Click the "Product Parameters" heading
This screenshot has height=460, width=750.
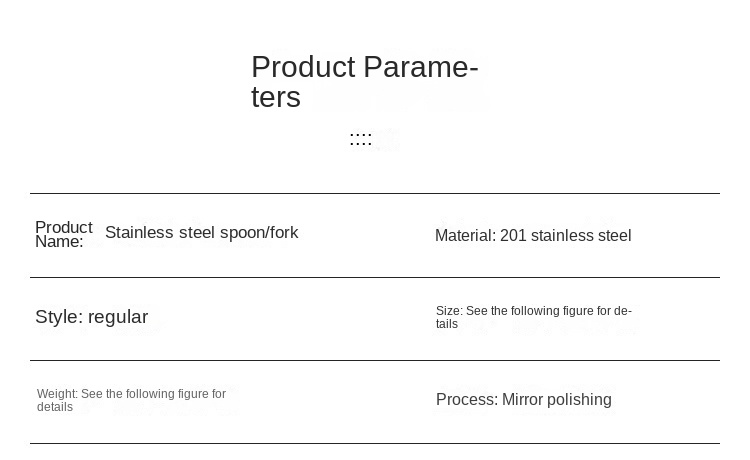tap(364, 81)
